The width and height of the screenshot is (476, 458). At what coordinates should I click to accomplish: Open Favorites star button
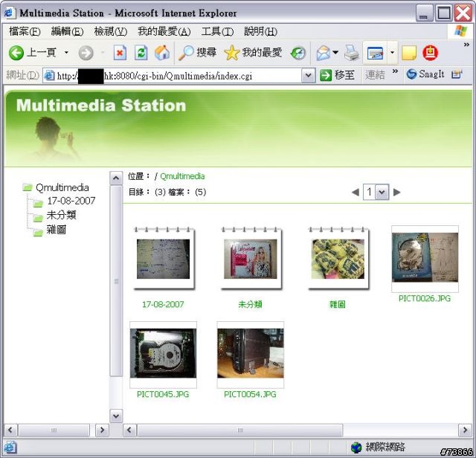(253, 53)
